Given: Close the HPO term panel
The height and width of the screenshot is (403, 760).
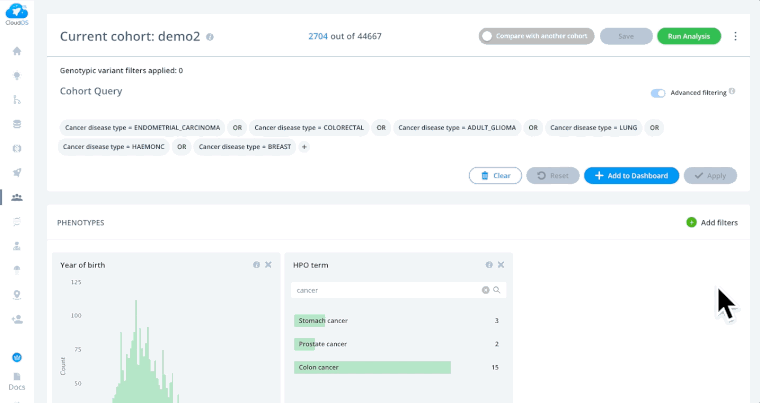Looking at the screenshot, I should tap(501, 265).
